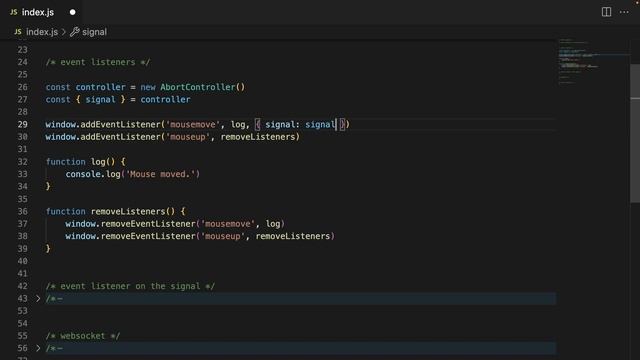Viewport: 640px width, 360px height.
Task: Click 'signal: signal' option on line 29
Action: pos(300,124)
